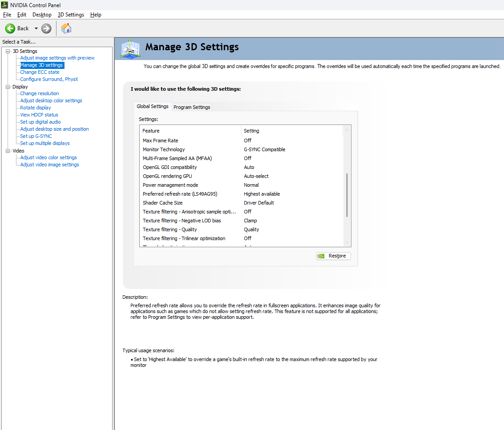Open the Edit menu
Viewport: 504px width, 430px height.
[x=21, y=15]
